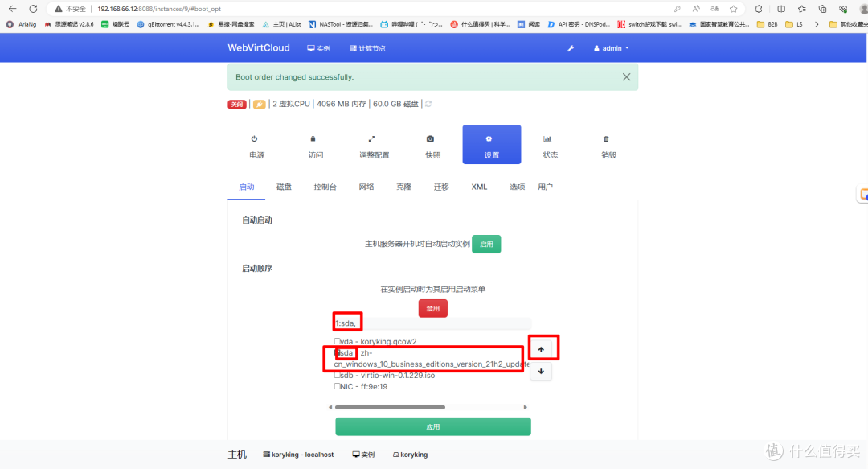
Task: Open the browser collections icon
Action: click(823, 9)
